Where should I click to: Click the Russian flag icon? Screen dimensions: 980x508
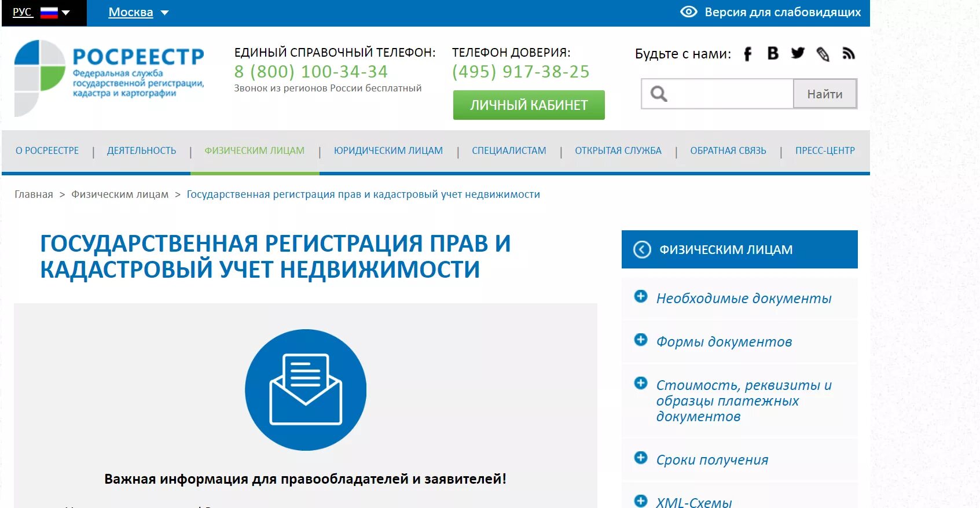[x=49, y=12]
